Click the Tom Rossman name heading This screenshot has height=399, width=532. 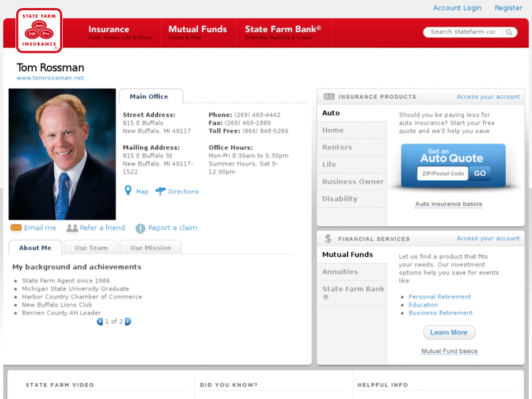[x=50, y=67]
